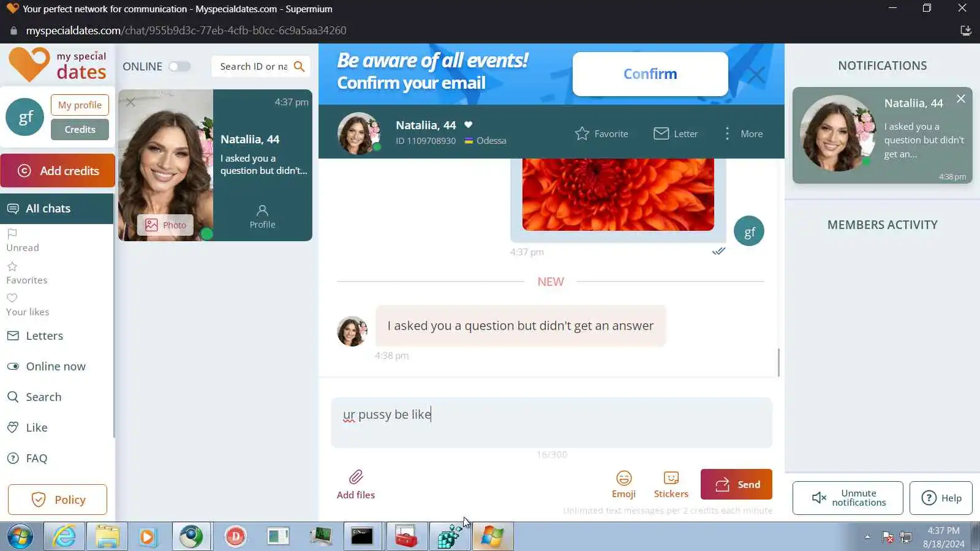Screen dimensions: 980x551
Task: View members Online now
Action: point(47,366)
